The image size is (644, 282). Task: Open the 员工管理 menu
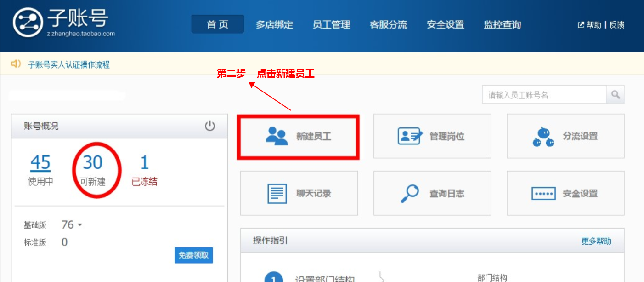331,24
